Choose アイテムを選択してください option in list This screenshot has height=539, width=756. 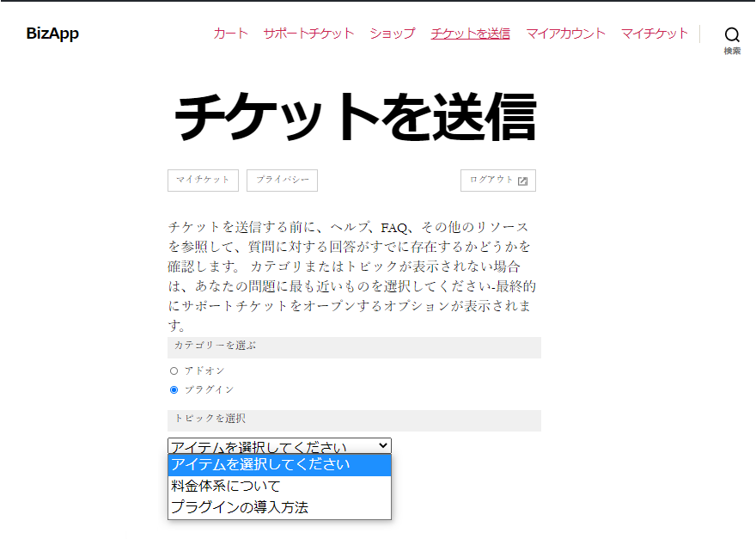(280, 465)
